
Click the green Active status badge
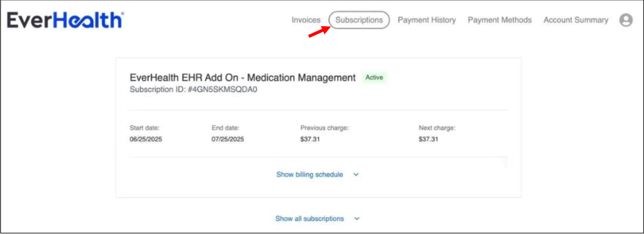tap(374, 77)
